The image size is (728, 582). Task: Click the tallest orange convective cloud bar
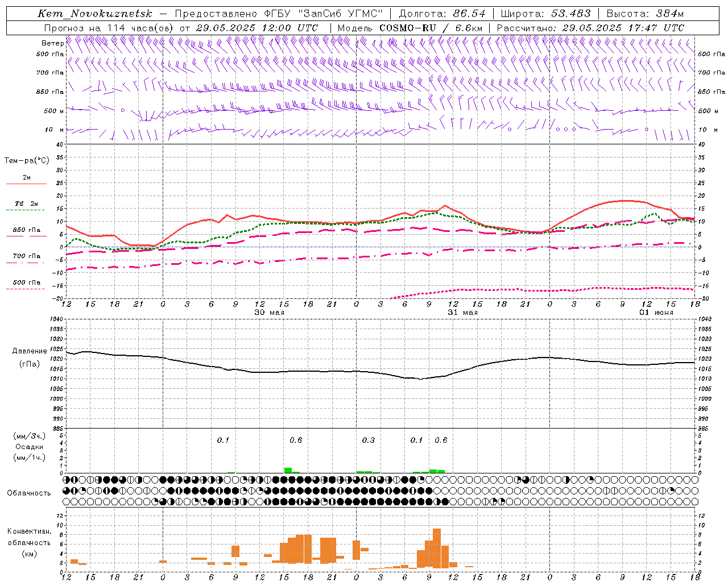437,548
